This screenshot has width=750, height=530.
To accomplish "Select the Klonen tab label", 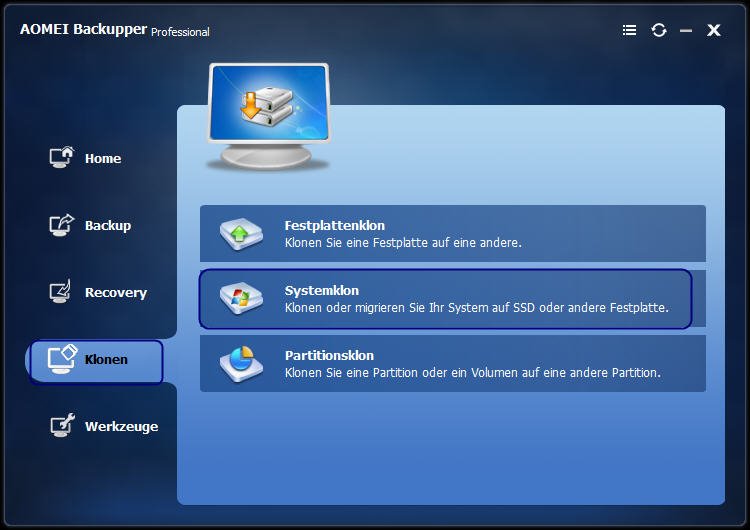I will pos(106,359).
